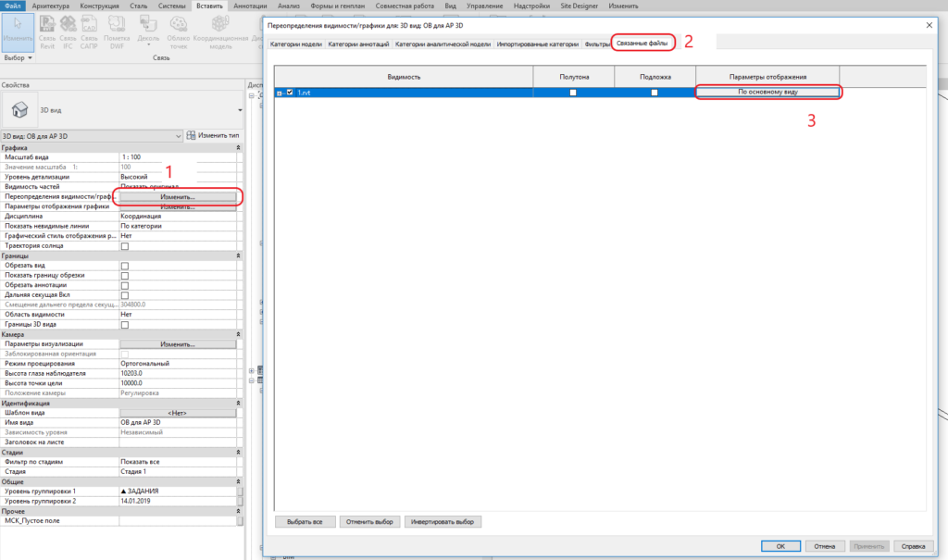The height and width of the screenshot is (560, 948).
Task: Toggle the Полутона checkbox for 1.rvt
Action: (x=574, y=93)
